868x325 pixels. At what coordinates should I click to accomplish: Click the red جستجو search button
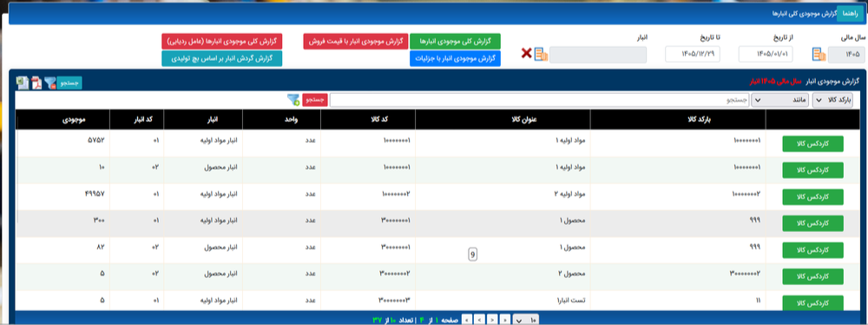click(x=315, y=100)
